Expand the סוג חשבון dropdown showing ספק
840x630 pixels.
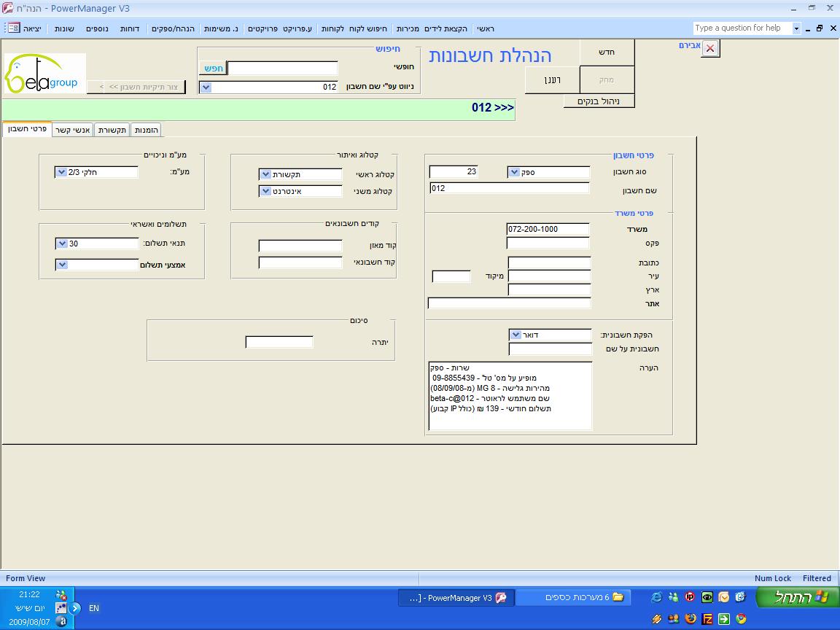pyautogui.click(x=514, y=172)
